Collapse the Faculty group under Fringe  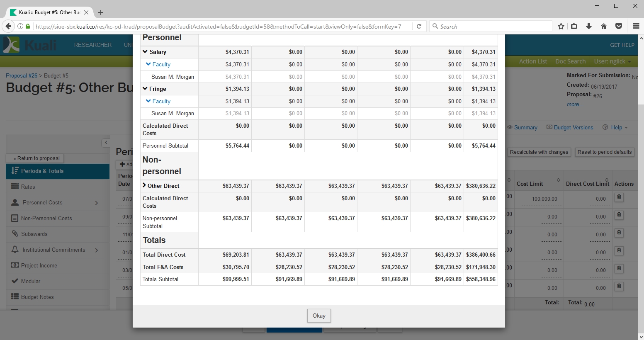148,101
